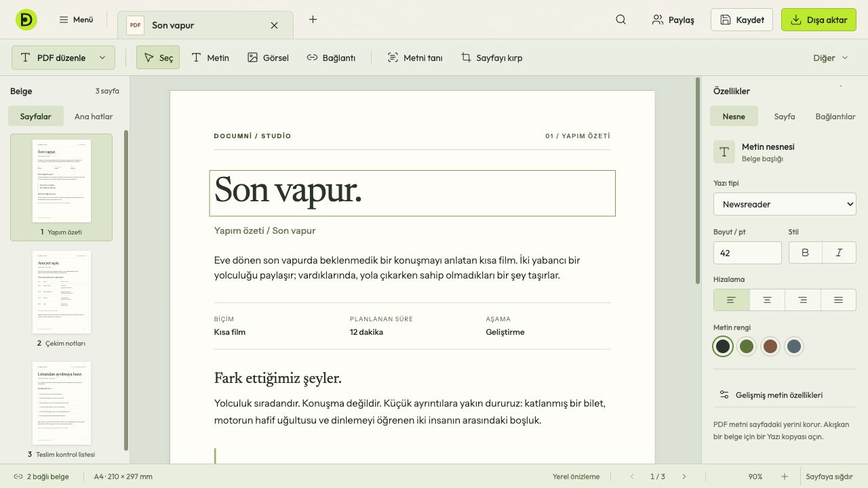Run Metni tanı text recognition

(x=414, y=58)
